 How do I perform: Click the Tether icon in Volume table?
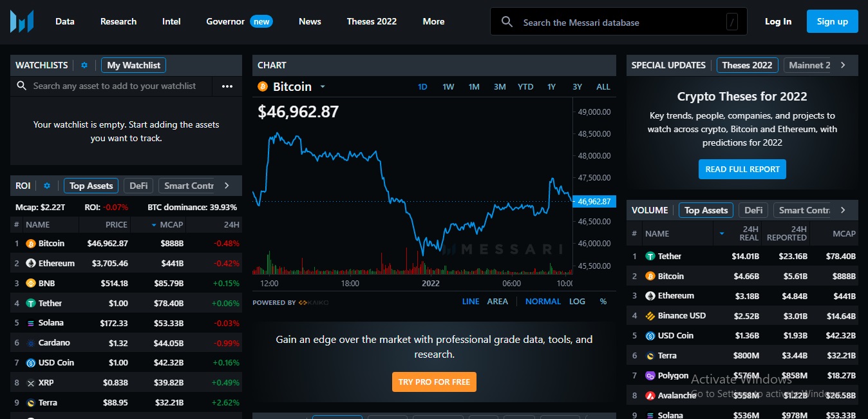pos(650,257)
